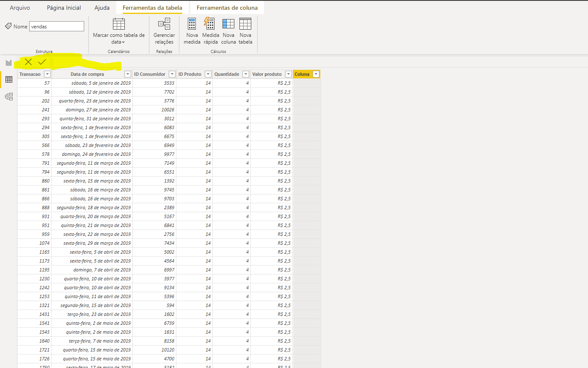
Task: Click the date sexta-feira, 15 de março de 2019
Action: pos(92,181)
